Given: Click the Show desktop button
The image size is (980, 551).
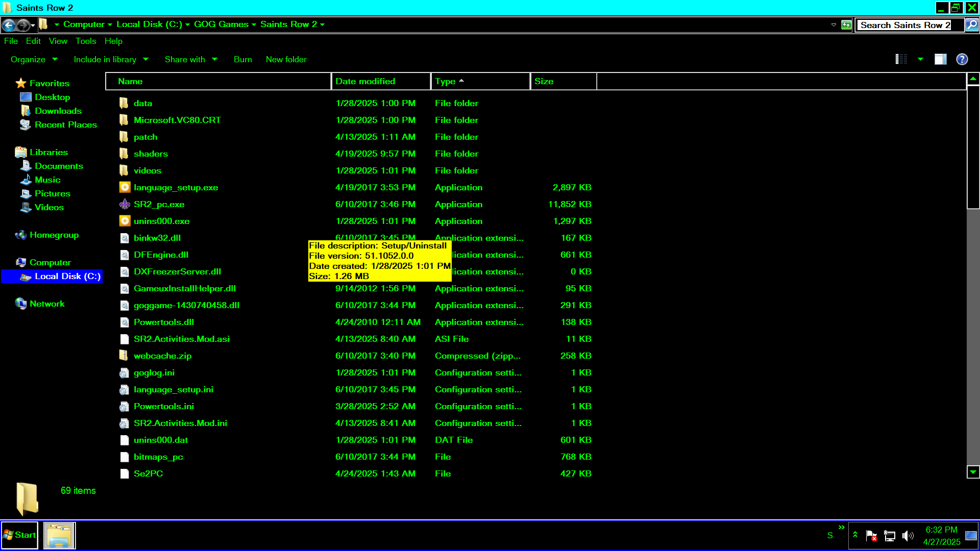Looking at the screenshot, I should 971,536.
